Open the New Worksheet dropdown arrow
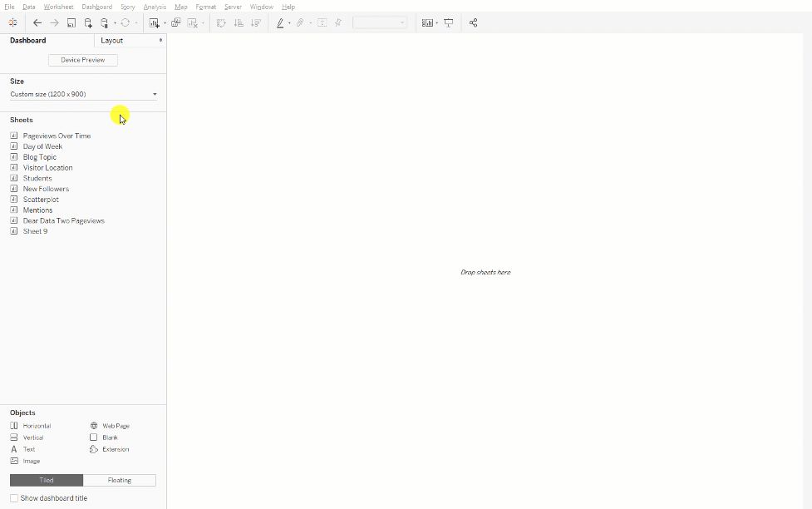The width and height of the screenshot is (812, 509). coord(165,23)
